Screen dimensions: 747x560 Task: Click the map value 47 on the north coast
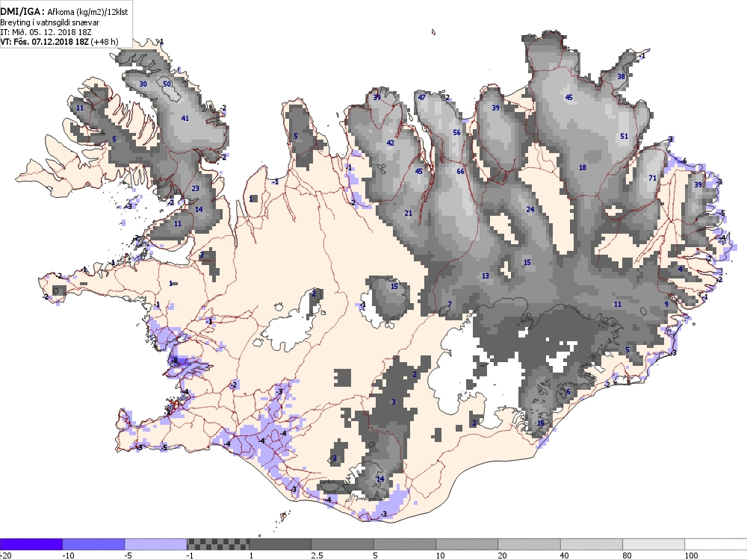pos(421,97)
